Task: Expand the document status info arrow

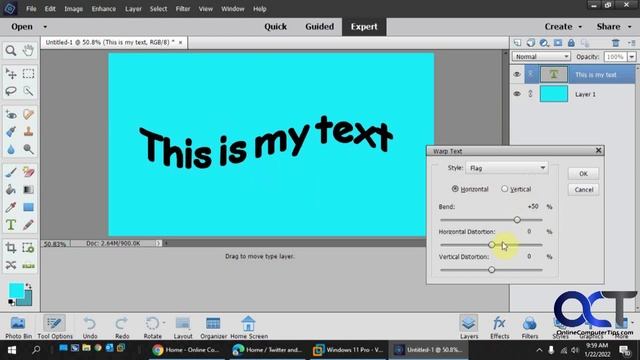Action: coord(158,243)
